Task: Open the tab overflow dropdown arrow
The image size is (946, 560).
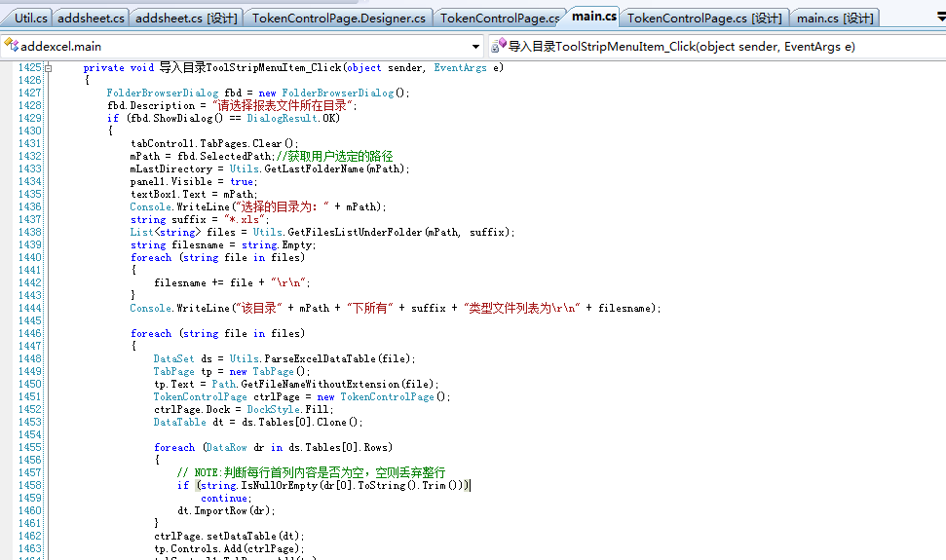Action: coord(940,17)
